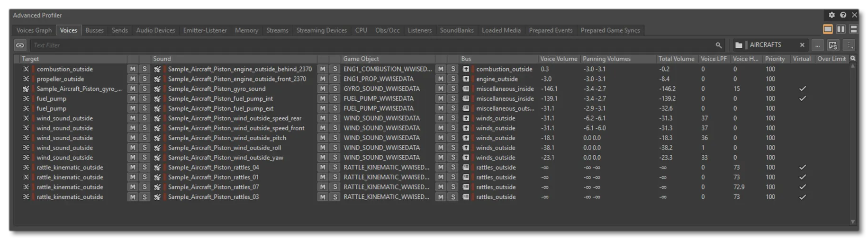The height and width of the screenshot is (240, 868).
Task: Open the three-dot view options dropdown
Action: click(850, 45)
